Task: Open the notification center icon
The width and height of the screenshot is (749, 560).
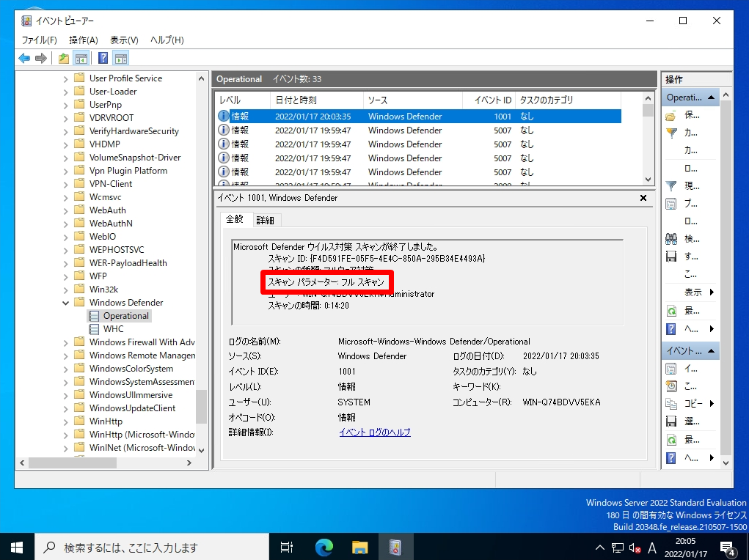Action: (727, 548)
